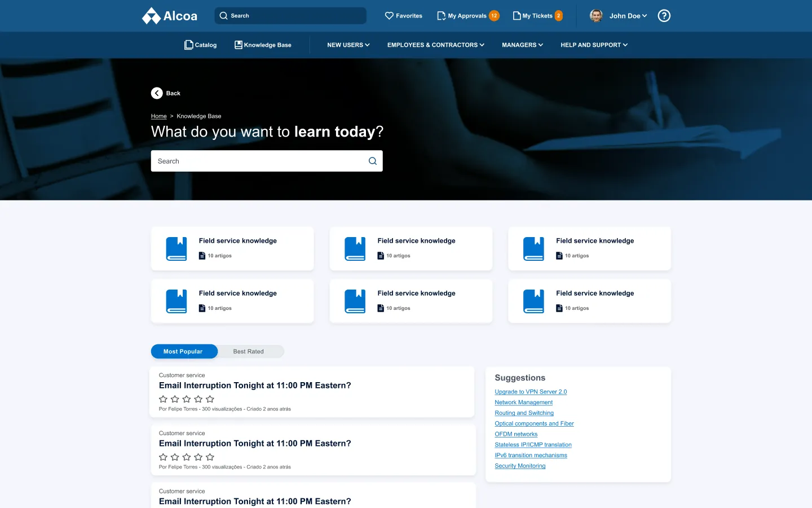
Task: Click the Knowledge Base breadcrumb text
Action: pos(199,116)
